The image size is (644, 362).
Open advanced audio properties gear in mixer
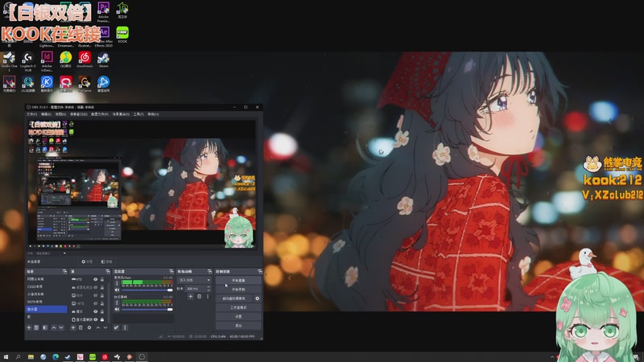click(x=116, y=328)
